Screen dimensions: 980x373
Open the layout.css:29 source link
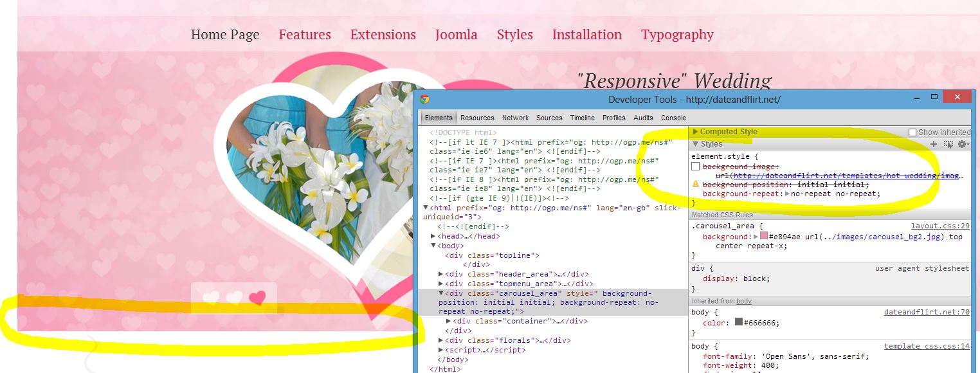940,226
